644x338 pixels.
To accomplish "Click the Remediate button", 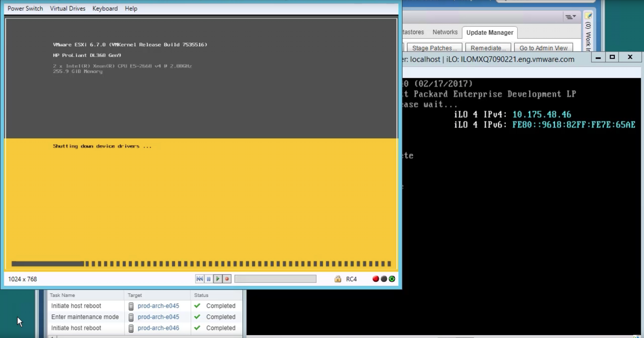I will coord(488,48).
